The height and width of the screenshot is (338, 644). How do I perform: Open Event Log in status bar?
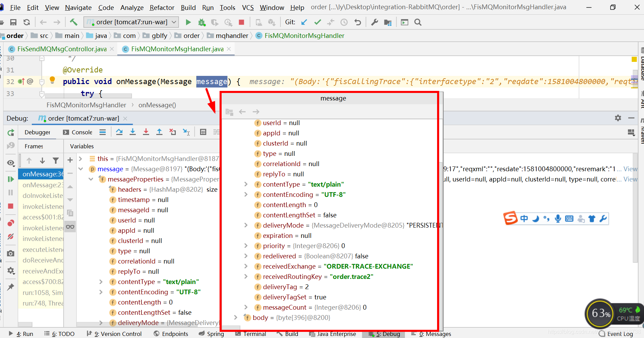[x=616, y=334]
